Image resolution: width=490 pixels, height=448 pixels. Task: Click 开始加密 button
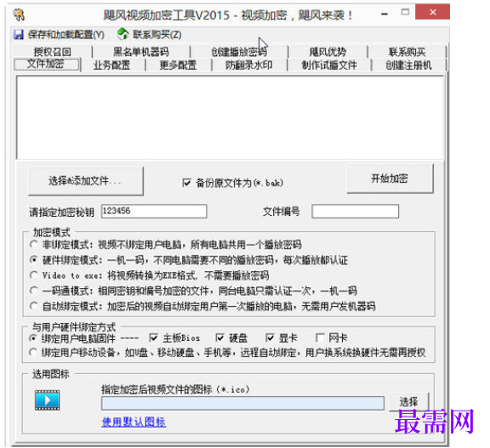coord(390,179)
